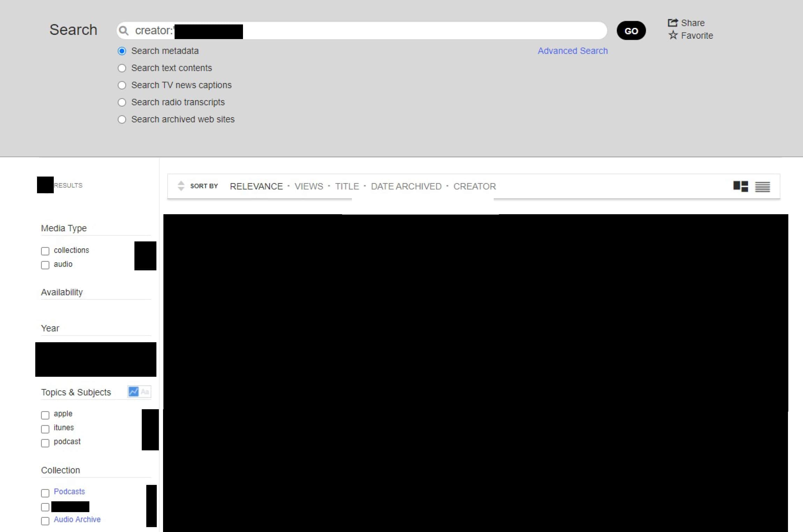Click the magnifying glass search icon
This screenshot has width=803, height=532.
(124, 31)
